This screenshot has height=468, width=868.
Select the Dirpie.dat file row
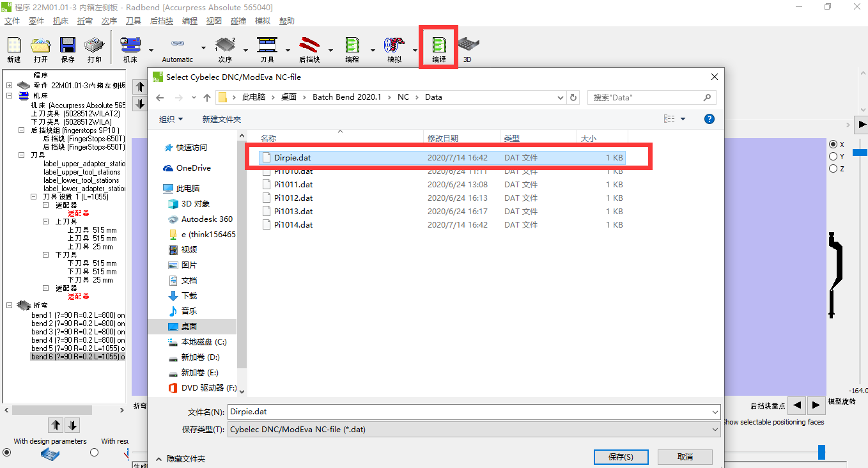pyautogui.click(x=442, y=157)
